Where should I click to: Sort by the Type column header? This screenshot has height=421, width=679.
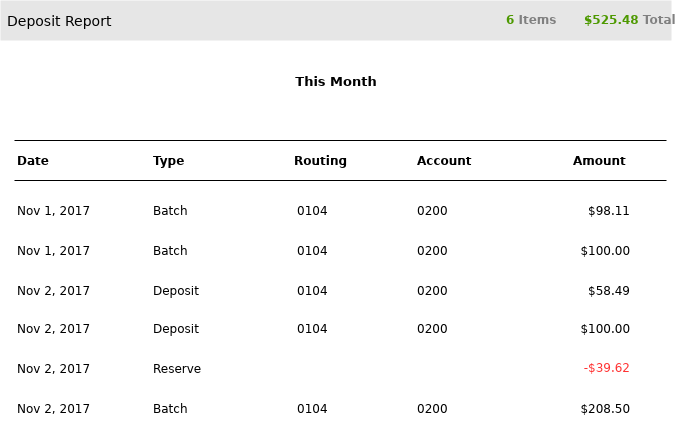tap(168, 161)
